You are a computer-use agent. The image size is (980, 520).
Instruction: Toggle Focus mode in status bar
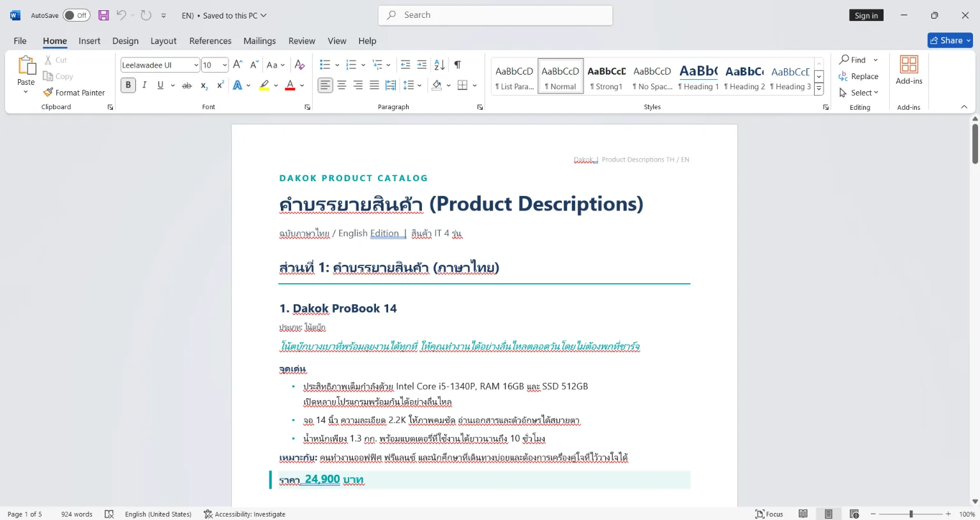click(x=769, y=514)
